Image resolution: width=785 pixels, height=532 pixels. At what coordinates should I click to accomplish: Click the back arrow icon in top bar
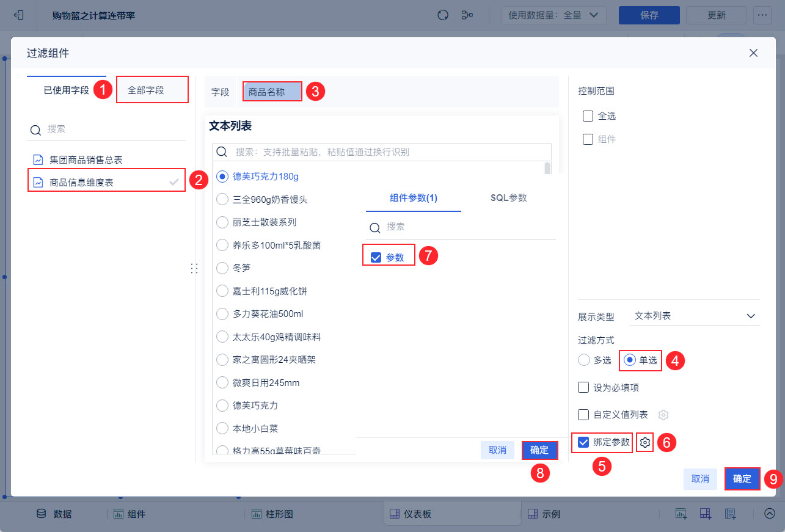(18, 15)
